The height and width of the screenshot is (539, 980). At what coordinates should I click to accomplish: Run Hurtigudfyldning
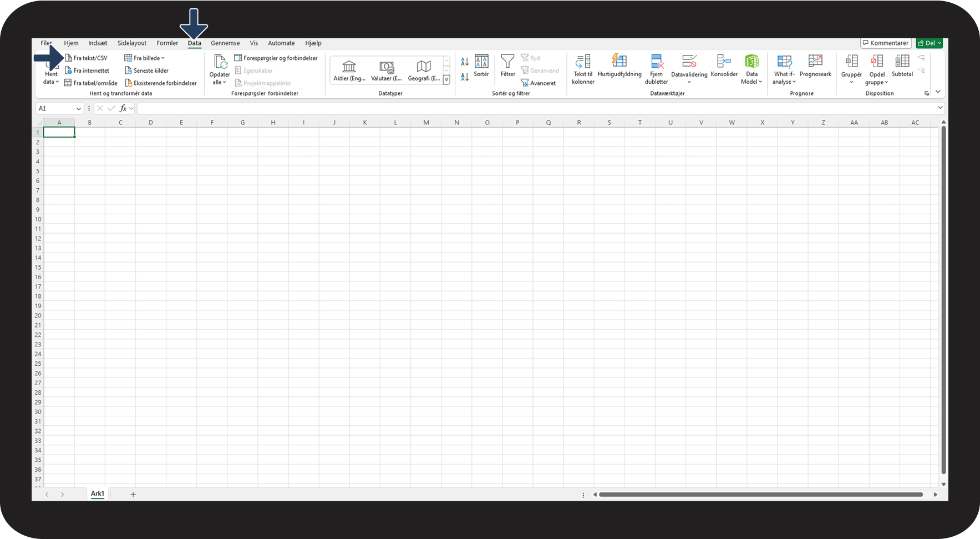click(620, 67)
